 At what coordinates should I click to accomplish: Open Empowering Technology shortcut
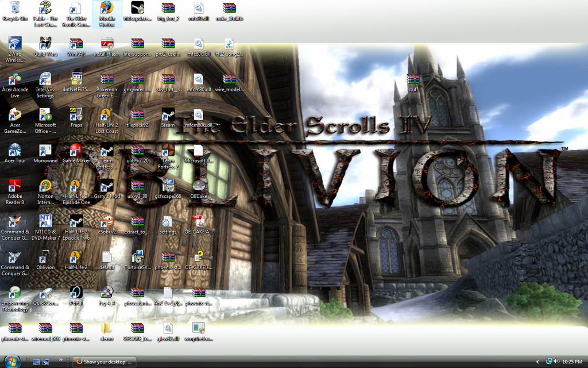pyautogui.click(x=15, y=299)
